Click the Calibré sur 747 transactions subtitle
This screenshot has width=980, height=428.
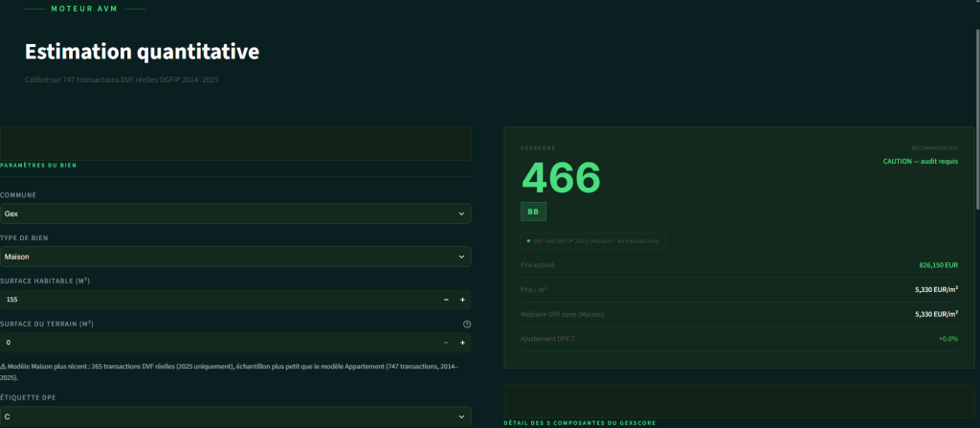(x=122, y=80)
